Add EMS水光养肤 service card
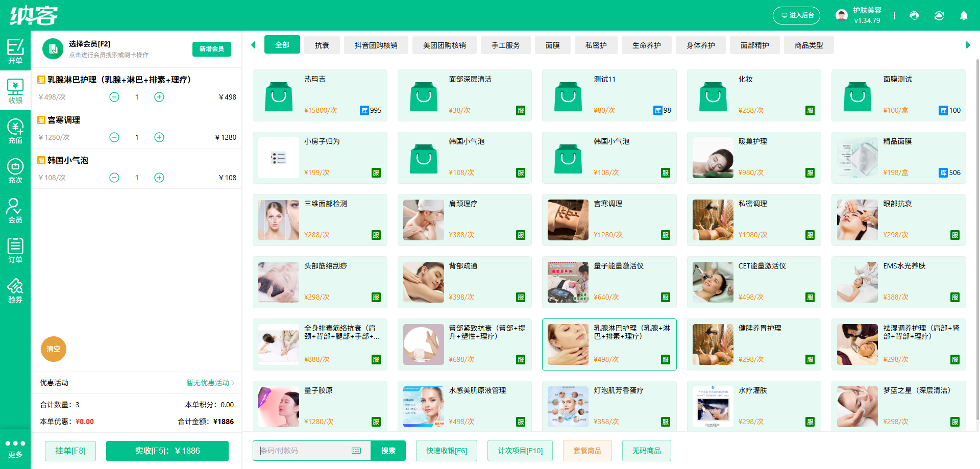The width and height of the screenshot is (980, 469). (899, 282)
